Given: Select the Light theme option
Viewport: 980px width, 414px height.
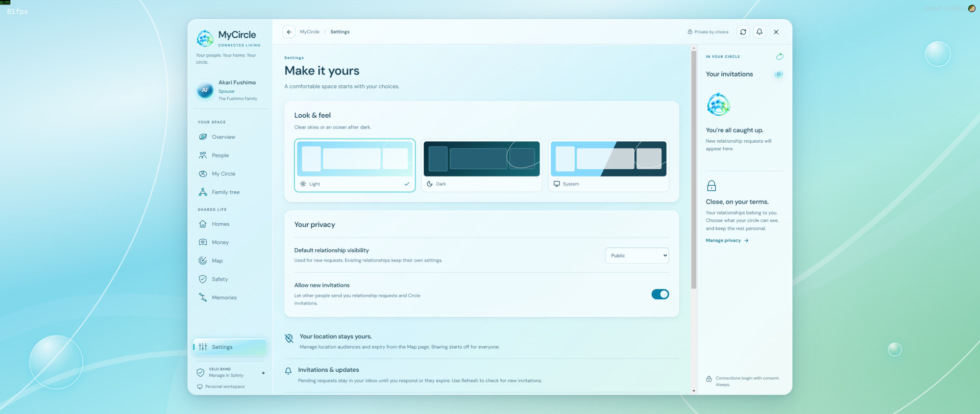Looking at the screenshot, I should [x=355, y=165].
